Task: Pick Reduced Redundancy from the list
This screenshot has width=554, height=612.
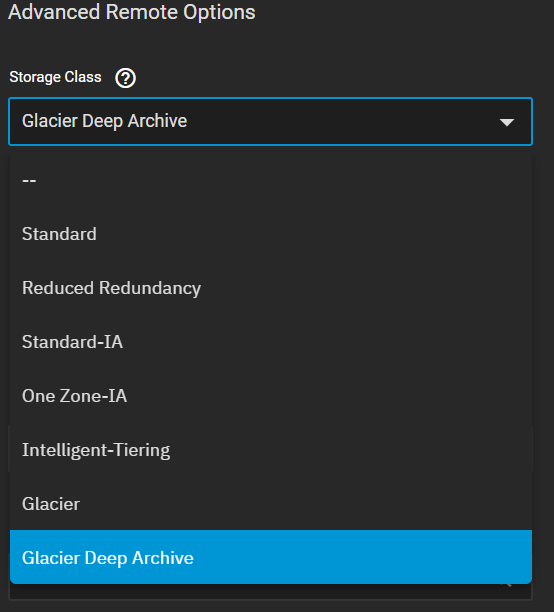Action: 271,288
